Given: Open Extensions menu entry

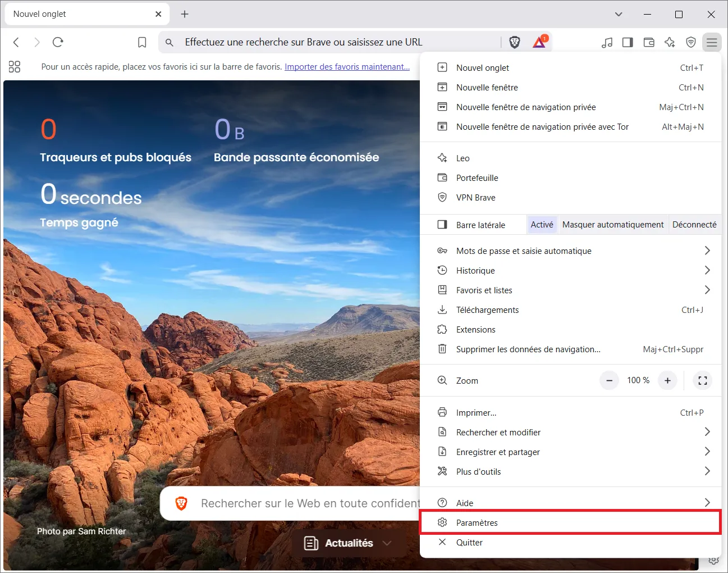Looking at the screenshot, I should 570,329.
